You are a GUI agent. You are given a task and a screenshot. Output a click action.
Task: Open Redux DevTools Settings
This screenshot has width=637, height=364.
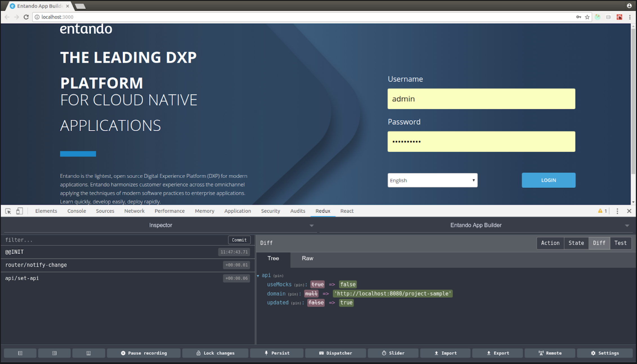coord(605,353)
